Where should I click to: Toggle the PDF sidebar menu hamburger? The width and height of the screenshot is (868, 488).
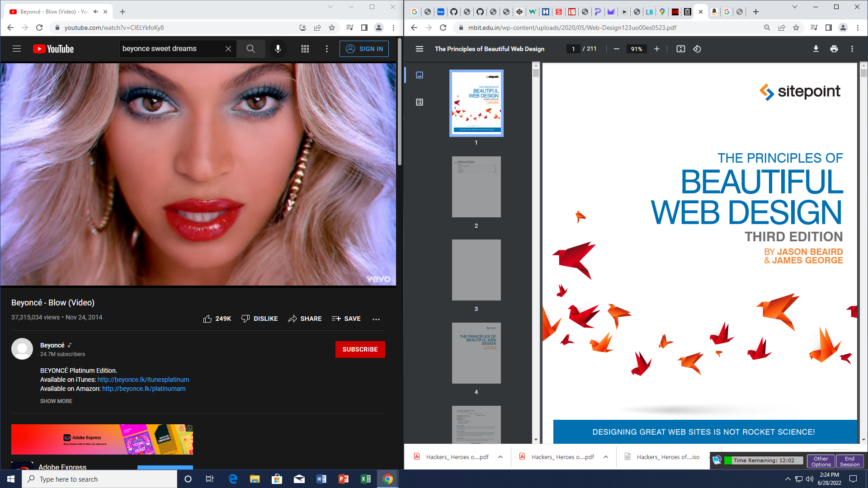(x=420, y=49)
